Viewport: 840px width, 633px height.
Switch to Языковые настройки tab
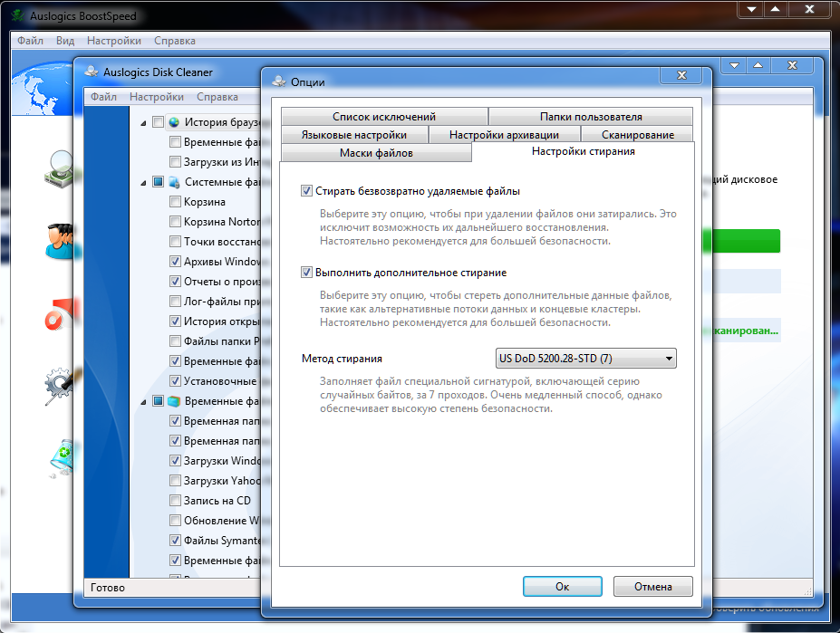(x=354, y=134)
